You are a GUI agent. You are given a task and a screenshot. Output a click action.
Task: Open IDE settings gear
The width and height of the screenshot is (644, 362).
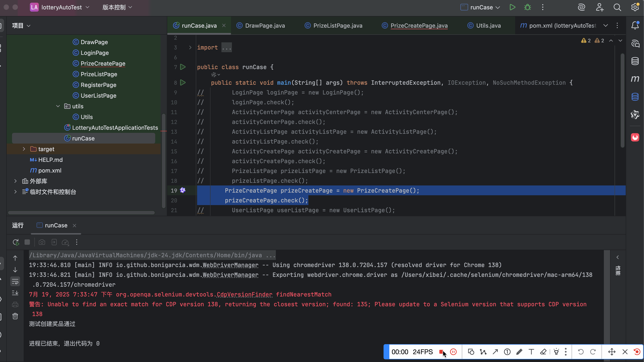(635, 7)
